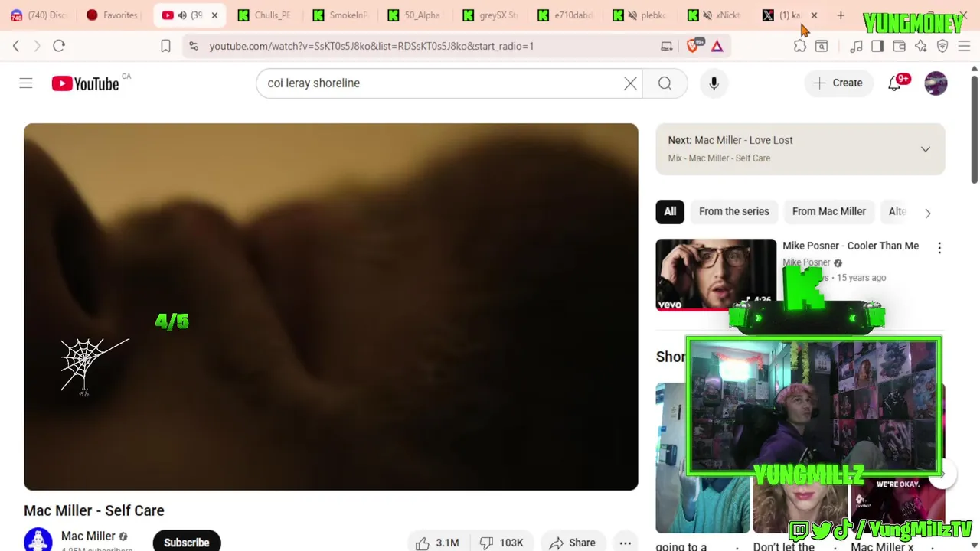Open the browser extensions puzzle icon
The height and width of the screenshot is (551, 980).
[x=800, y=46]
